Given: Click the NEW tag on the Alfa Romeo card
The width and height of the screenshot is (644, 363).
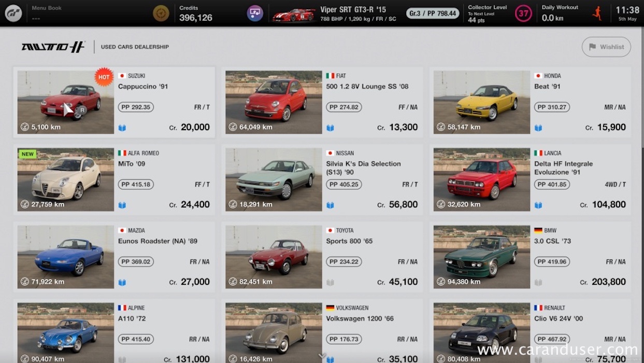Looking at the screenshot, I should click(27, 154).
